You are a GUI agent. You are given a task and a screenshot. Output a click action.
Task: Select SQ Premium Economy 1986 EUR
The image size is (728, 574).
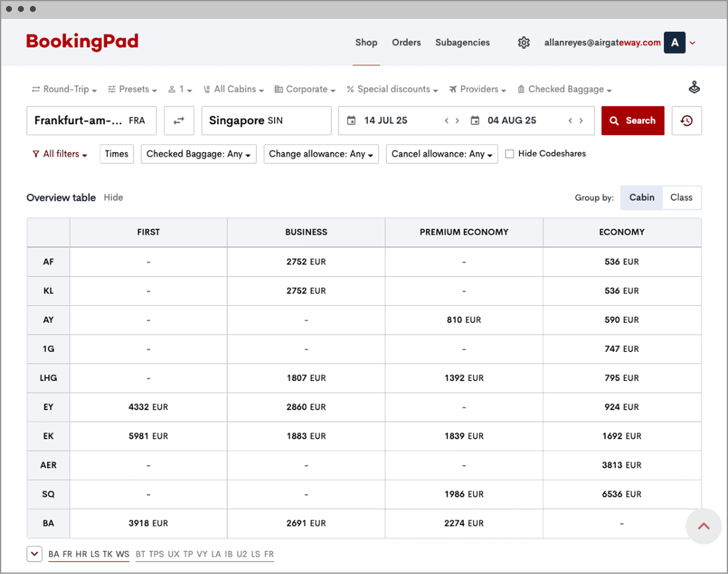464,494
